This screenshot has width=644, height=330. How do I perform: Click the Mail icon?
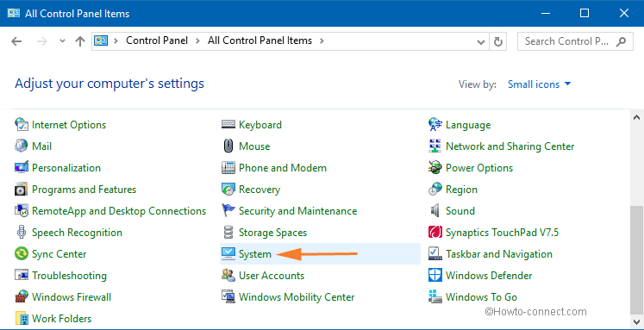[x=21, y=146]
